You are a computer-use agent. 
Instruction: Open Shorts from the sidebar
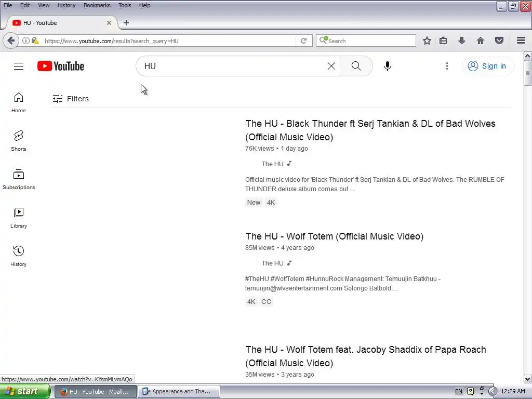pos(19,141)
